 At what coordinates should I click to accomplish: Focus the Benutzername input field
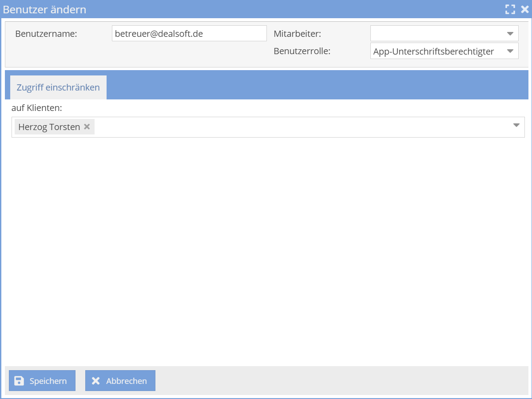[189, 34]
